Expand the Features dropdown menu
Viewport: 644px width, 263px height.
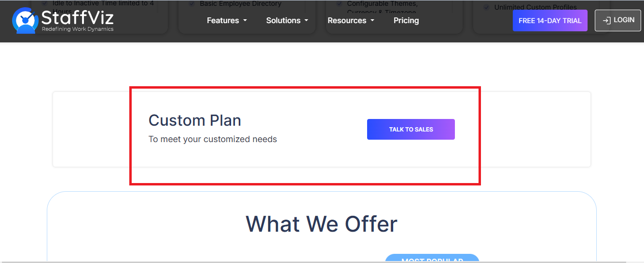[x=227, y=20]
